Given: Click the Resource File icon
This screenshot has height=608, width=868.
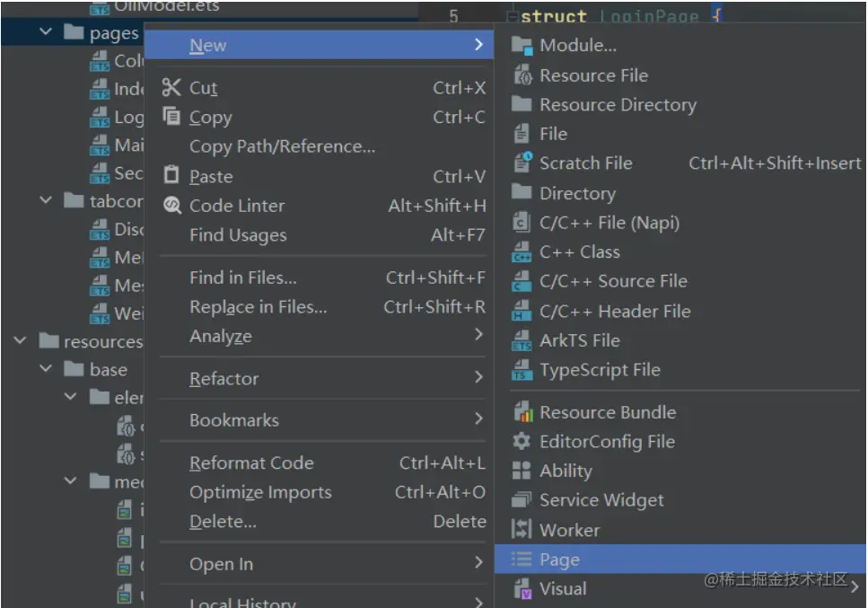Looking at the screenshot, I should [522, 75].
